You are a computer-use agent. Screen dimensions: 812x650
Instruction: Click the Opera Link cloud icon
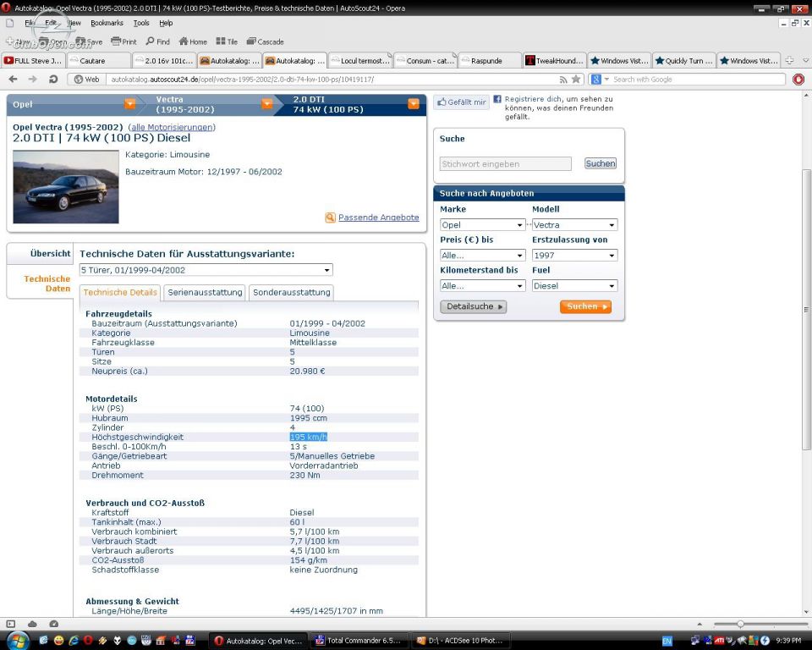pyautogui.click(x=32, y=624)
